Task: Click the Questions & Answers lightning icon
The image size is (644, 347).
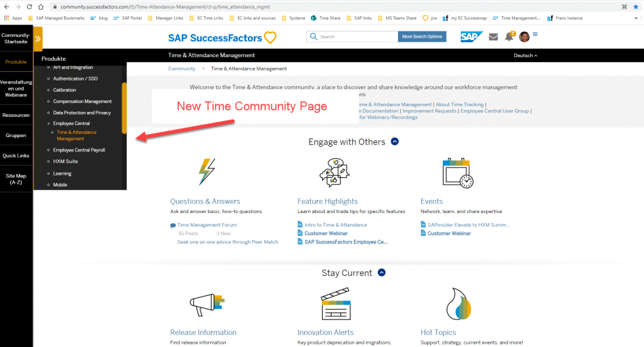Action: click(206, 172)
